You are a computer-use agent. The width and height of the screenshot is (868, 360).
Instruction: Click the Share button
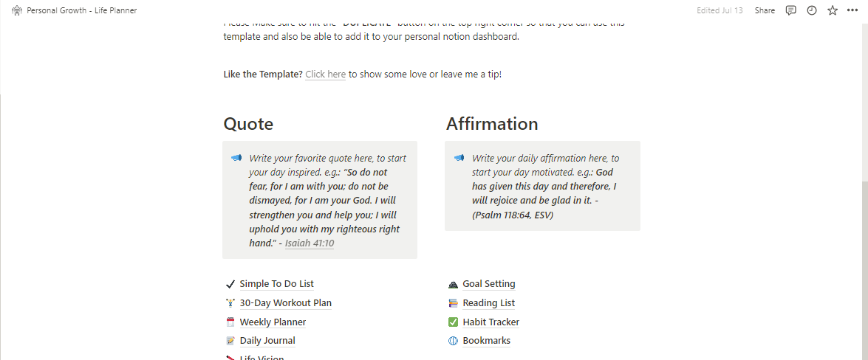[765, 10]
